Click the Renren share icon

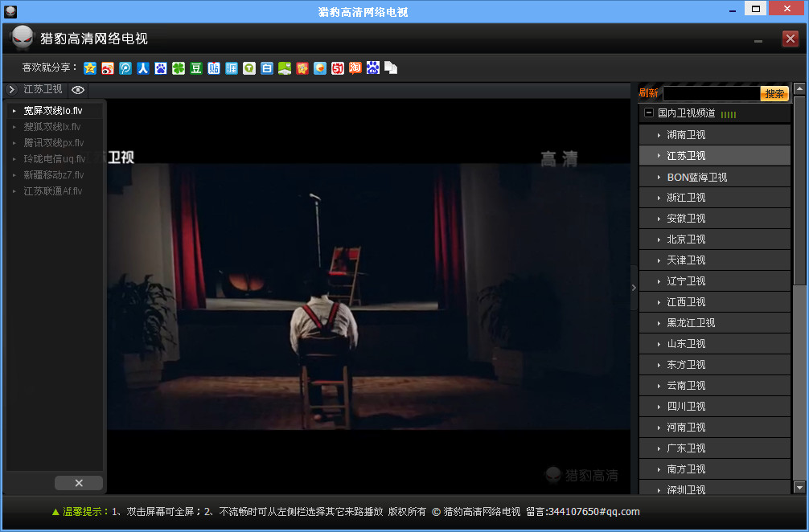(143, 68)
